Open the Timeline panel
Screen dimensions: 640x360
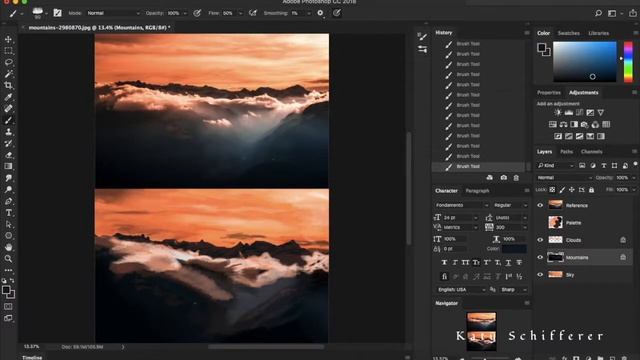pyautogui.click(x=32, y=357)
